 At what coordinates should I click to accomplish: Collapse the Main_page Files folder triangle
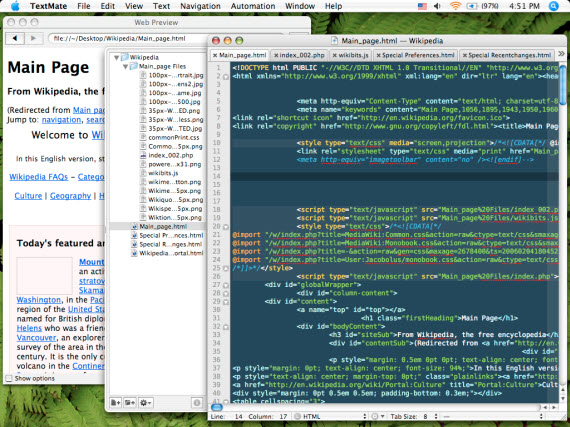click(125, 67)
